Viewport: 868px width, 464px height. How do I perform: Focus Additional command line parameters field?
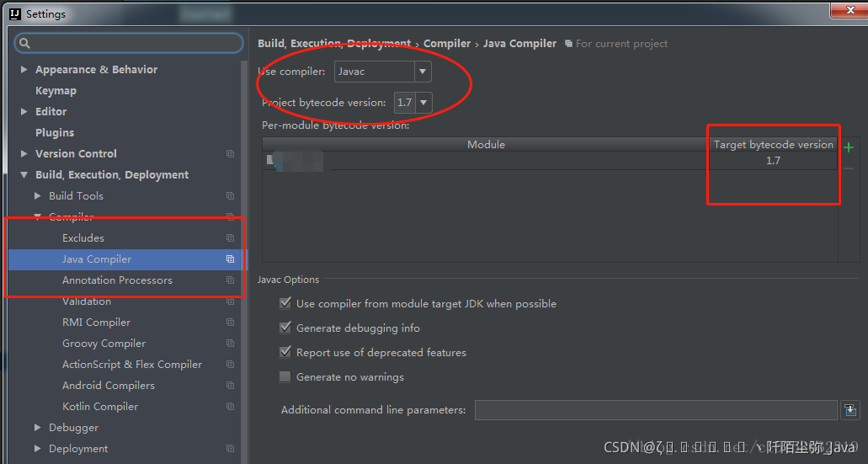(x=656, y=410)
